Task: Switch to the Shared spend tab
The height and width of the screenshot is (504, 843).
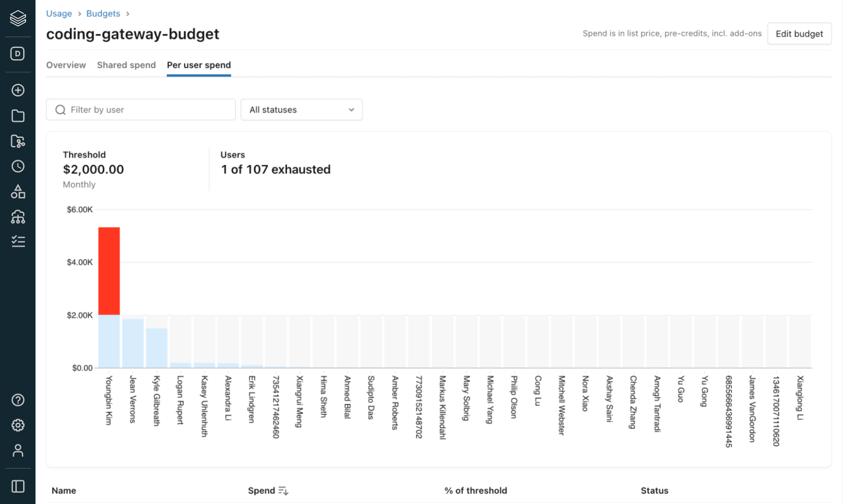Action: (x=126, y=65)
